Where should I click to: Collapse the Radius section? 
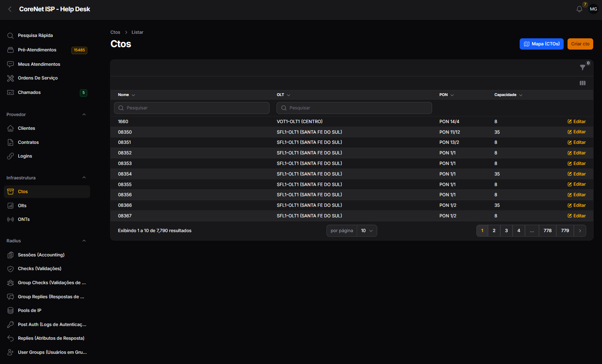click(x=84, y=241)
